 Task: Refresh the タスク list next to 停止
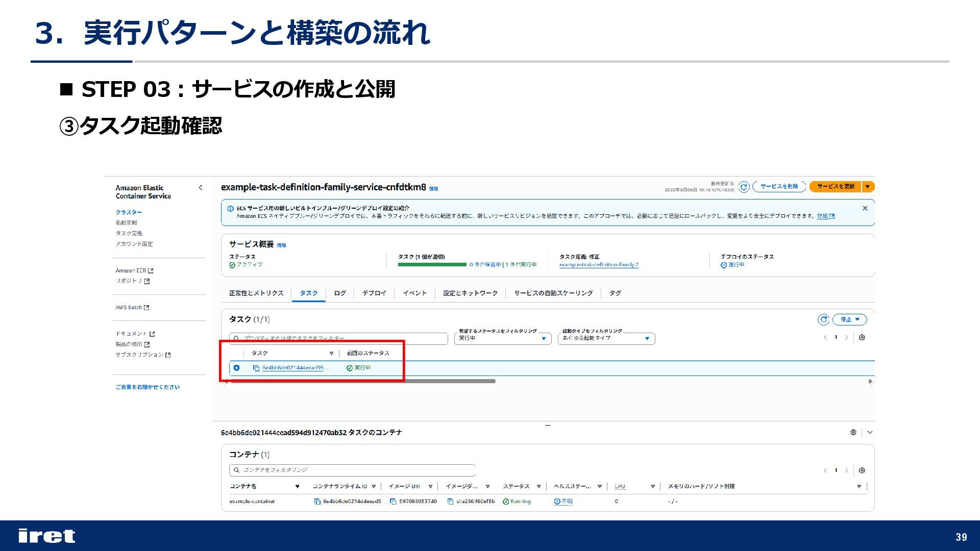point(823,319)
